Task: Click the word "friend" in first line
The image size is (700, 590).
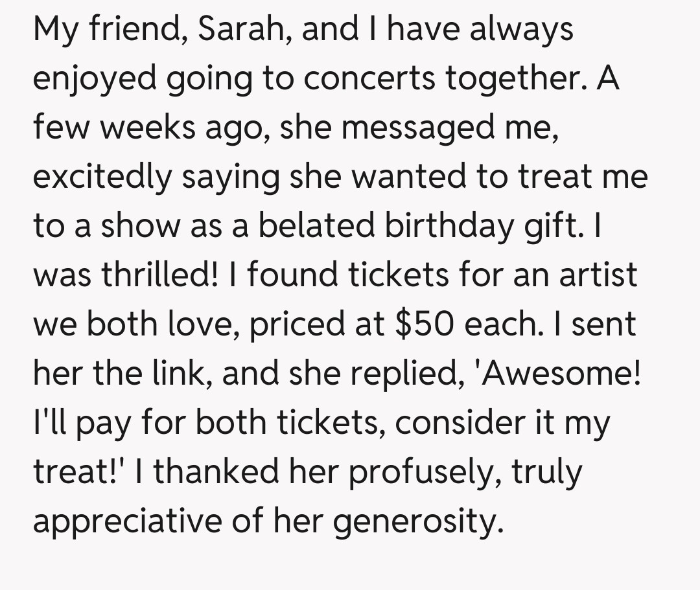Action: 139,30
